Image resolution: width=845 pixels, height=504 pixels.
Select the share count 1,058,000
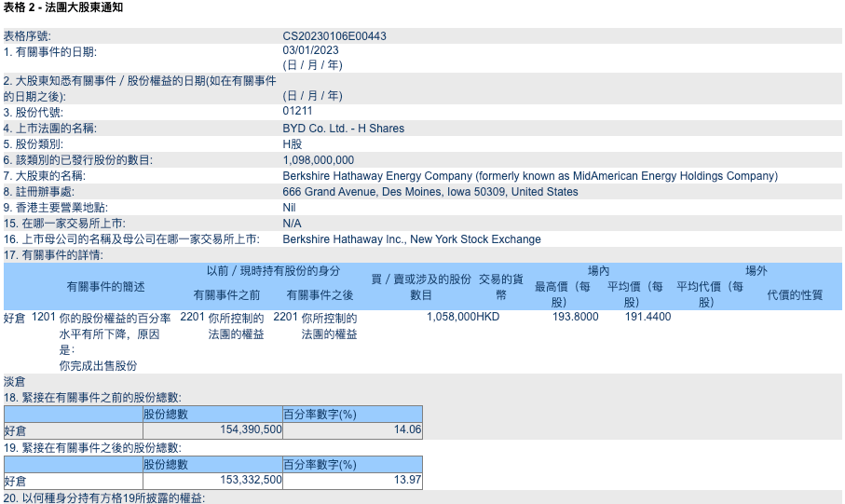[x=451, y=317]
